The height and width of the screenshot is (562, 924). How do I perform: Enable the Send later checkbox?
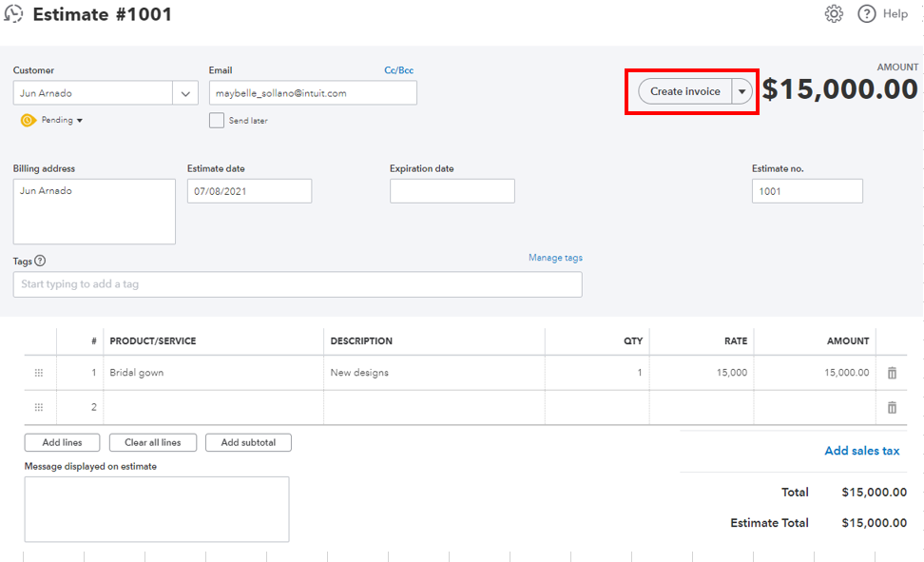(x=217, y=121)
